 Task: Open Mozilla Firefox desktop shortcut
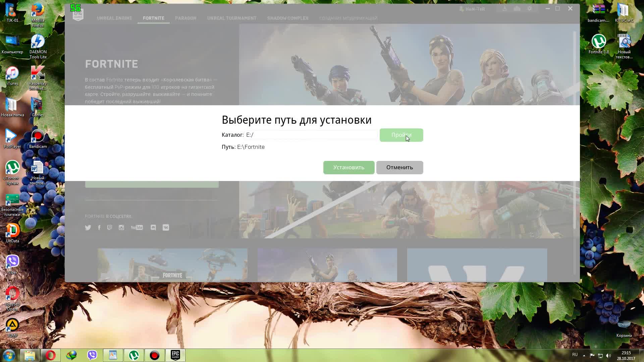(38, 15)
